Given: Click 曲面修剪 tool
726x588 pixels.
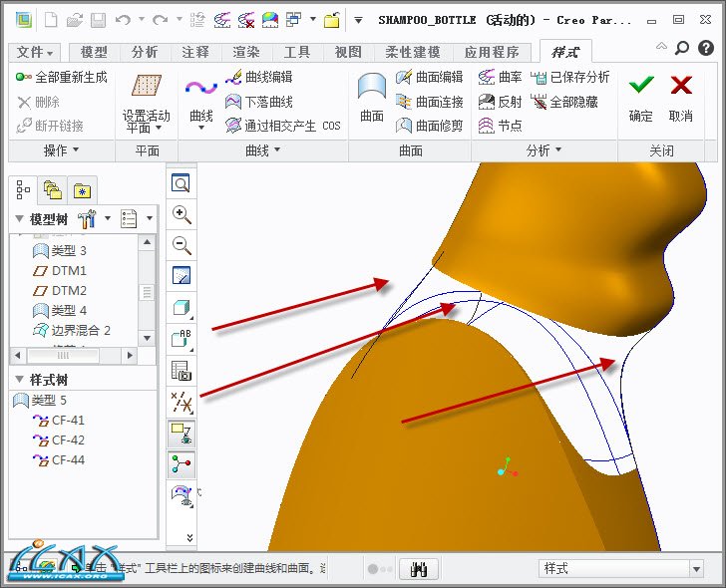Looking at the screenshot, I should coord(429,126).
